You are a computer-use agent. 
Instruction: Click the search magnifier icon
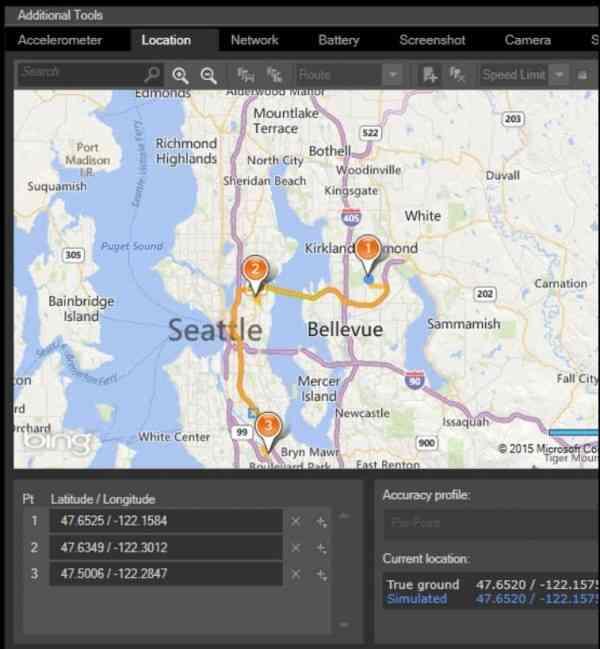point(152,75)
